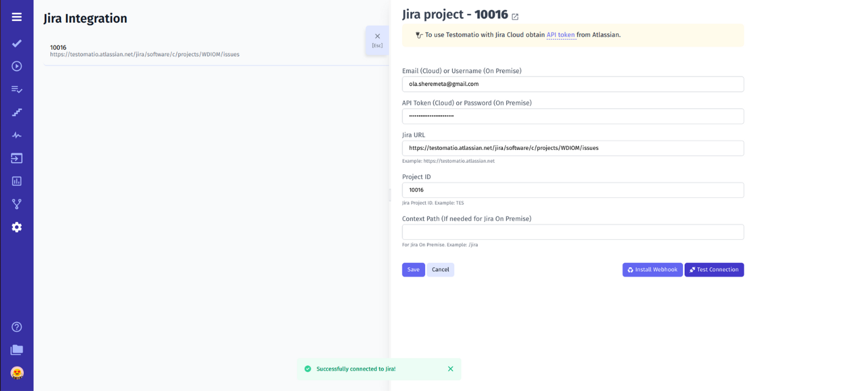The height and width of the screenshot is (391, 868).
Task: Click the projects folder icon
Action: point(16,350)
